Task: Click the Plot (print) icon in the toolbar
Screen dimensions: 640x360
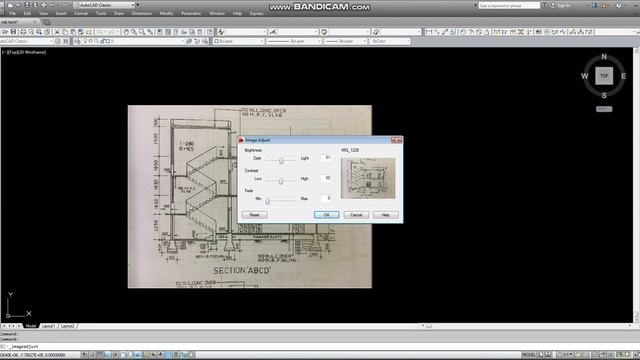Action: coord(24,32)
